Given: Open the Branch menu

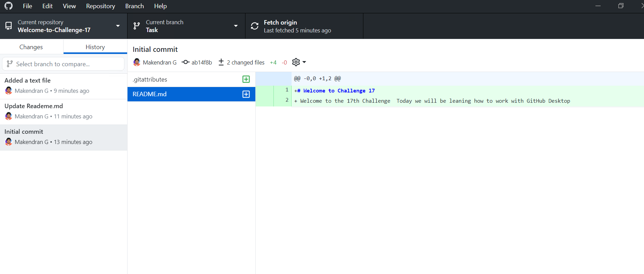Looking at the screenshot, I should tap(134, 6).
